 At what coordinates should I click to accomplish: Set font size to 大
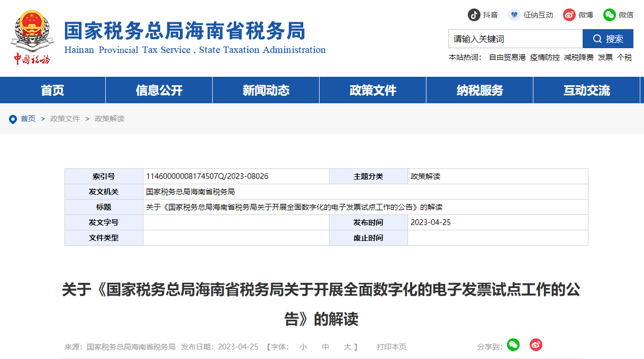[348, 347]
